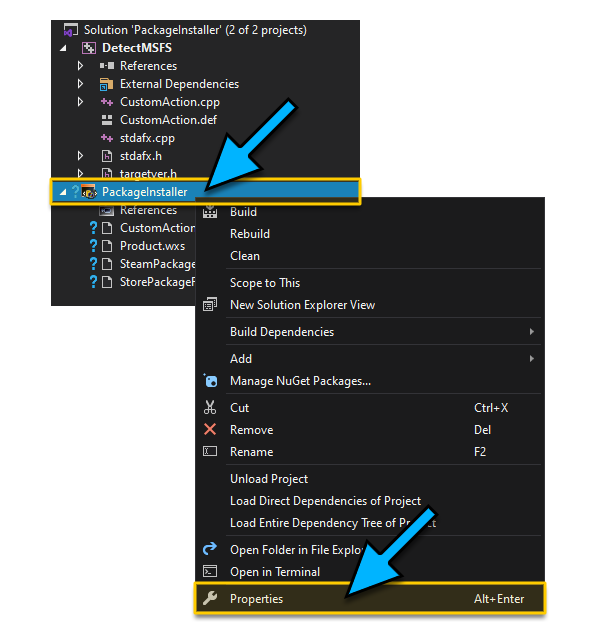Select the targetver.h label
This screenshot has width=597, height=633.
point(148,174)
